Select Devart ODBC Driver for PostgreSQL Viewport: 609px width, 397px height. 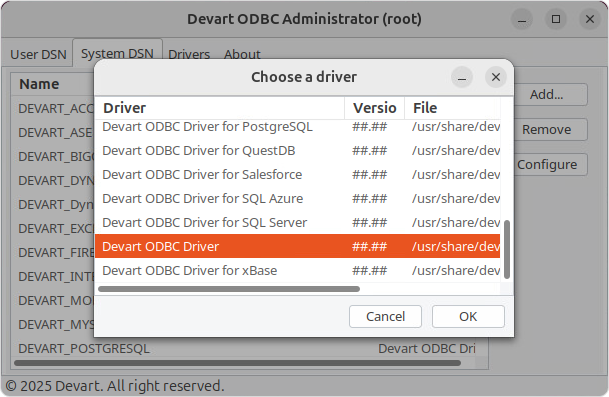tap(298, 126)
